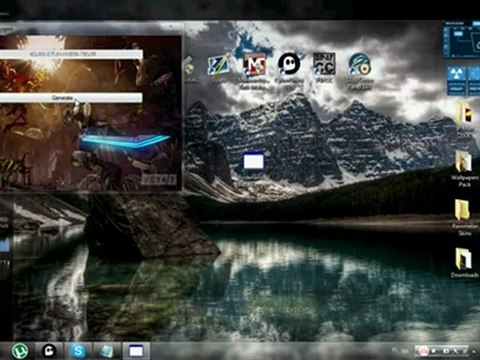Image resolution: width=480 pixels, height=360 pixels.
Task: Open the partially hidden shortcut beside keygen window
Action: pyautogui.click(x=190, y=69)
